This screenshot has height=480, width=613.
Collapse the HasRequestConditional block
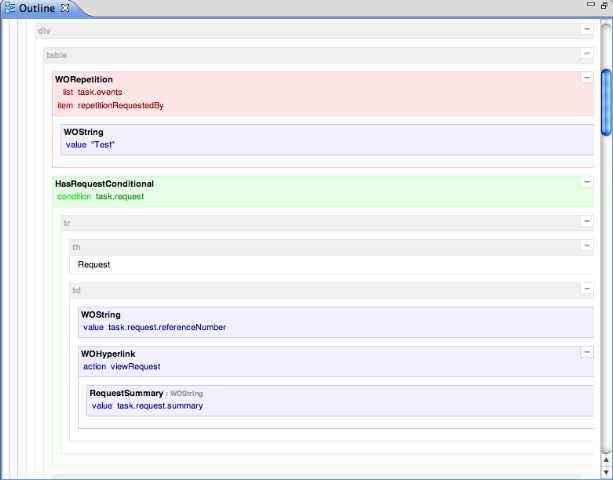coord(587,183)
